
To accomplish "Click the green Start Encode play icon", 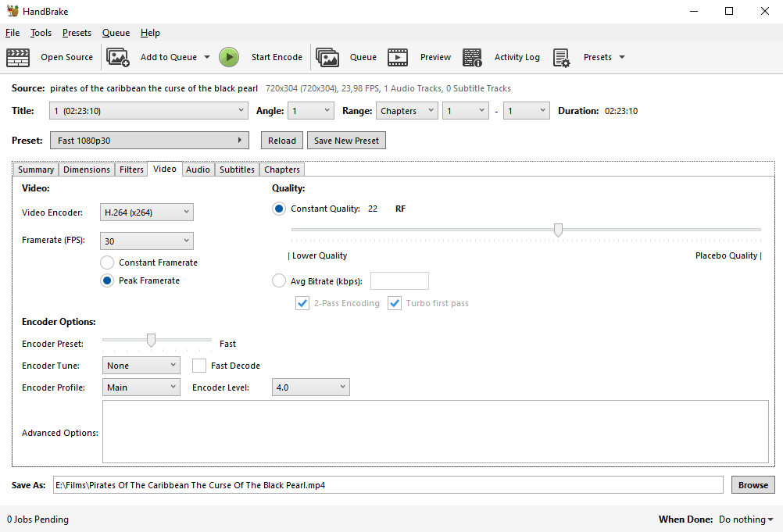I will point(229,57).
